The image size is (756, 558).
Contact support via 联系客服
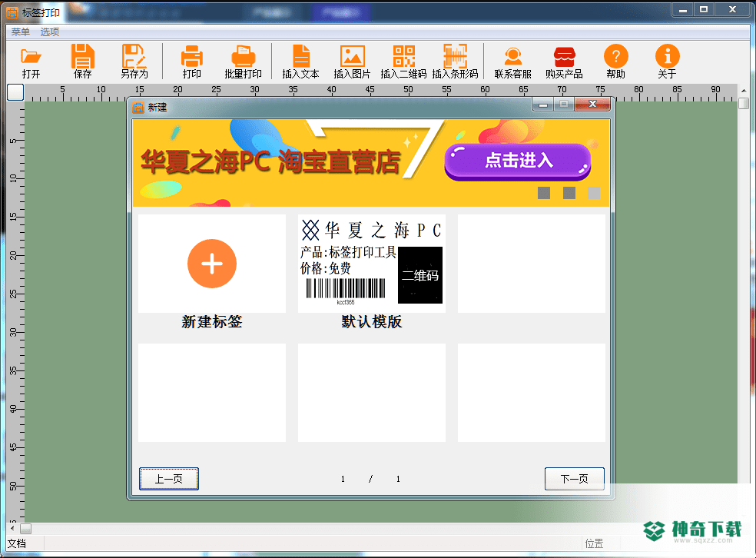[513, 61]
